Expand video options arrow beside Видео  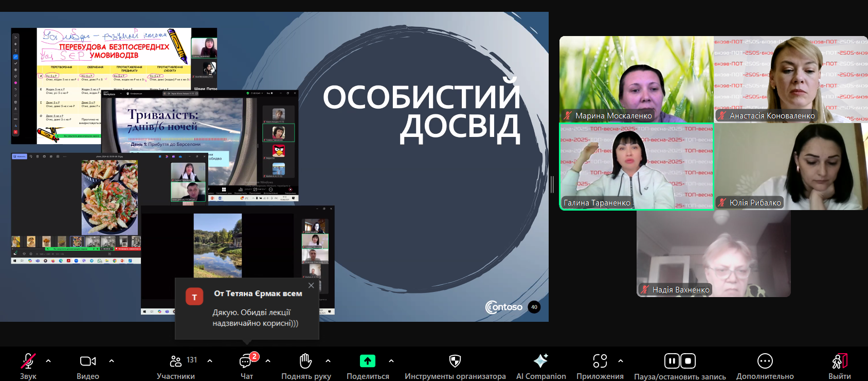(x=112, y=361)
